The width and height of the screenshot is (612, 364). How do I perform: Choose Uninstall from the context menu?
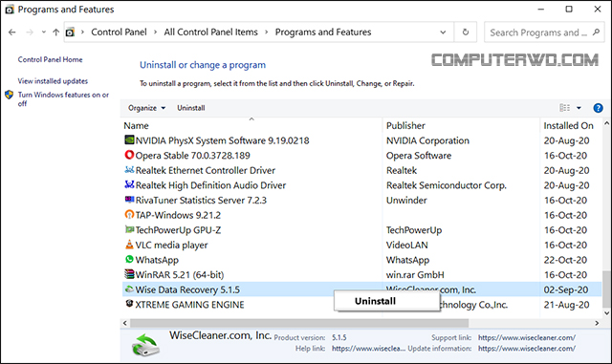click(x=375, y=301)
